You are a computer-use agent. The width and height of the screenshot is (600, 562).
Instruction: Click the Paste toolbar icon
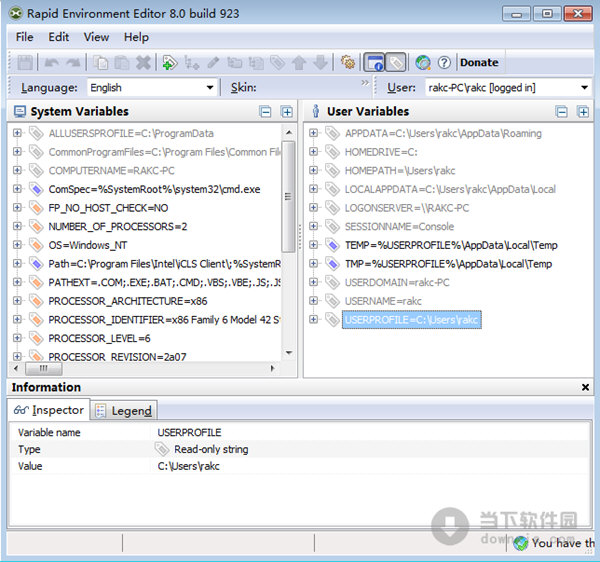(122, 62)
